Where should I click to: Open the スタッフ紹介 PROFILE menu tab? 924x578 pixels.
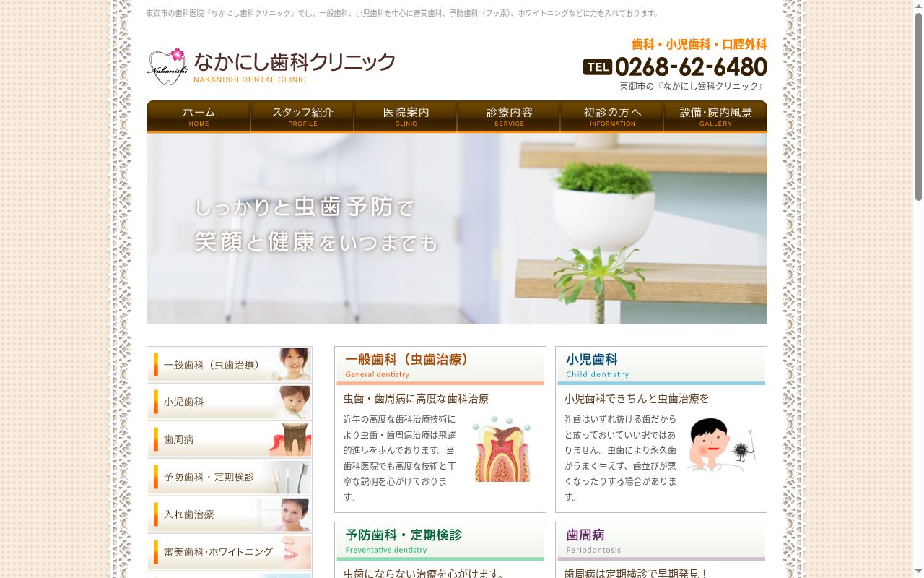click(x=302, y=116)
